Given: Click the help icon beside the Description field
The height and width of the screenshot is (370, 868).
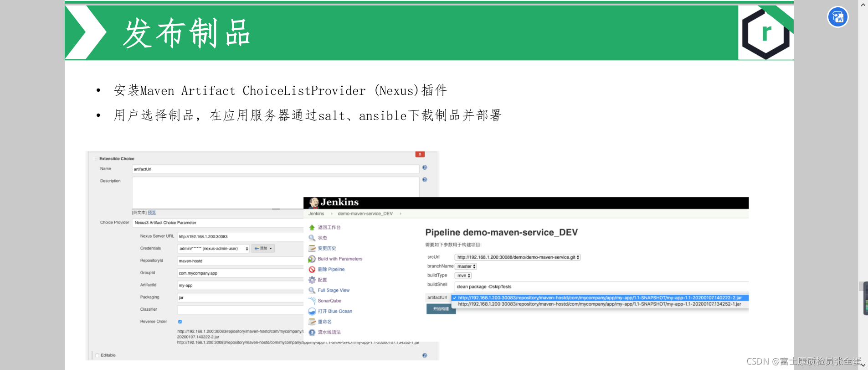Looking at the screenshot, I should (x=425, y=180).
